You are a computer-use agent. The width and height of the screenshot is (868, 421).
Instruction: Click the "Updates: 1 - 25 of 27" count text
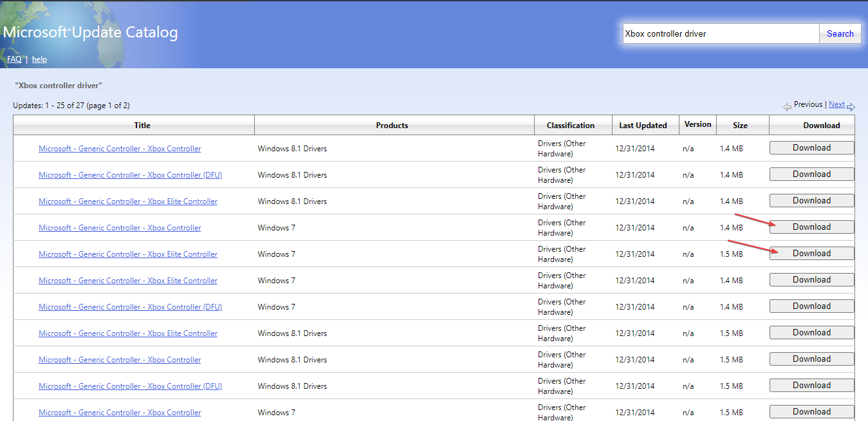71,106
